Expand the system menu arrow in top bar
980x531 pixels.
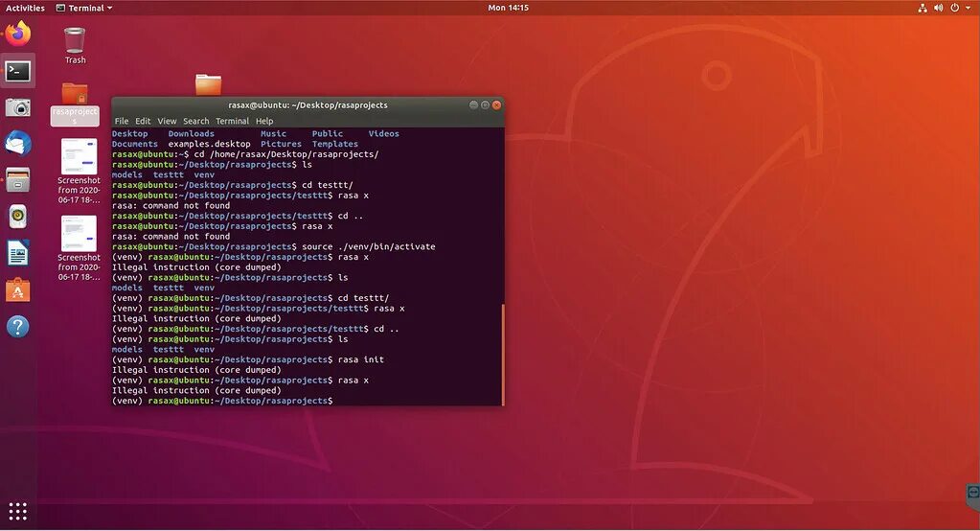pos(969,8)
